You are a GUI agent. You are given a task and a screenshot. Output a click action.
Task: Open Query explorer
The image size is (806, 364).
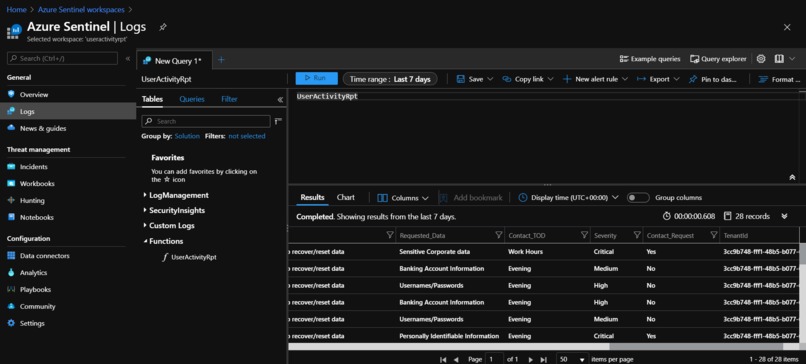pyautogui.click(x=718, y=59)
